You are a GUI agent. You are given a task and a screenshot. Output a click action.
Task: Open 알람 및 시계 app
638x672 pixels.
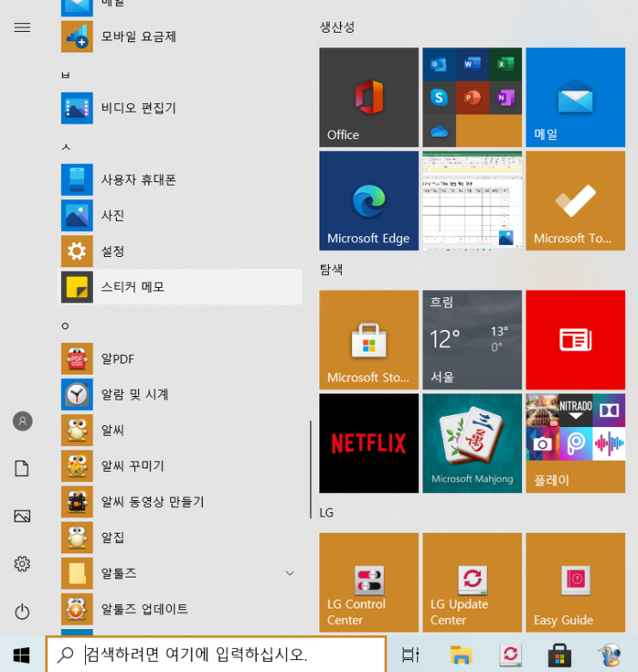click(179, 394)
